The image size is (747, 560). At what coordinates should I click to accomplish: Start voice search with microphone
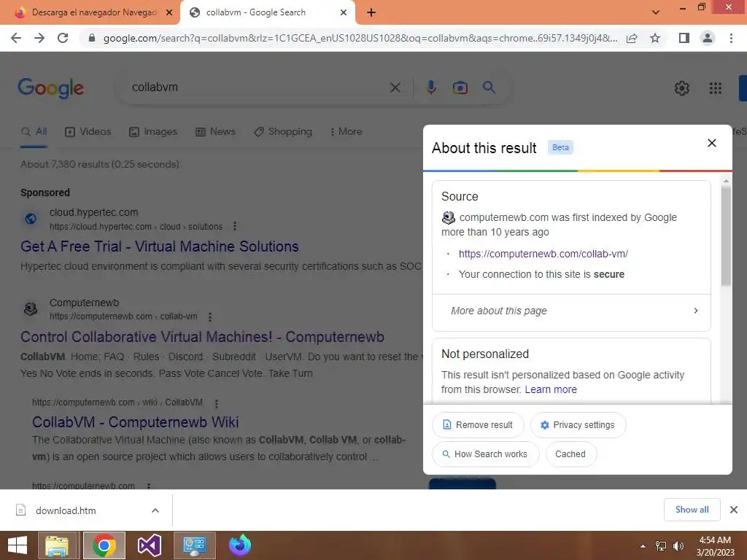tap(431, 87)
